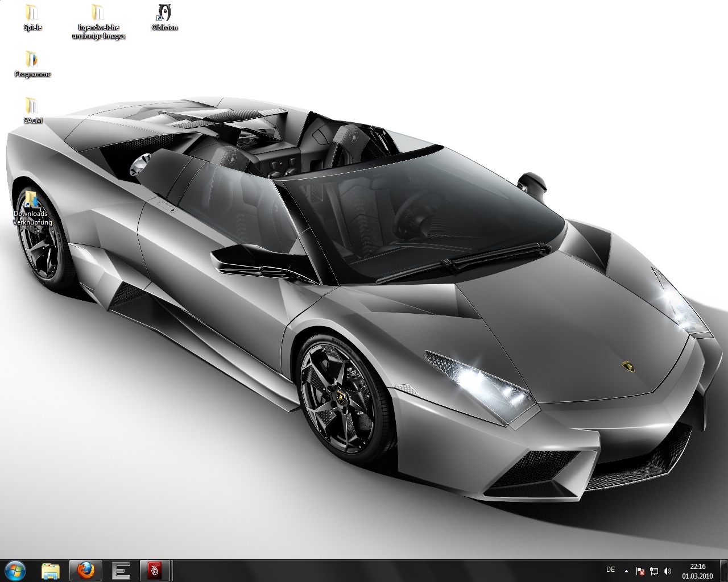Open Windows Explorer from the taskbar
728x582 pixels.
[x=51, y=570]
